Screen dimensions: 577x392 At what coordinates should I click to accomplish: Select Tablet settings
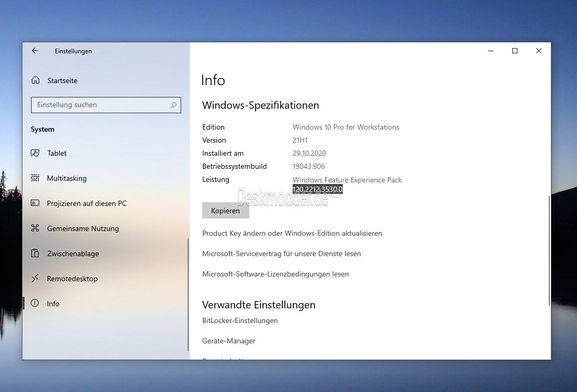[x=56, y=153]
